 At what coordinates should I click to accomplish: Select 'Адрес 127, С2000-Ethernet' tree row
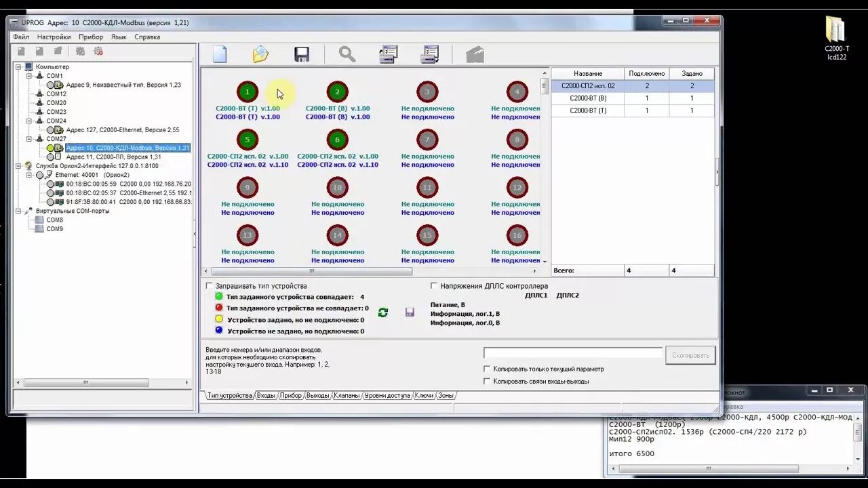click(x=123, y=129)
